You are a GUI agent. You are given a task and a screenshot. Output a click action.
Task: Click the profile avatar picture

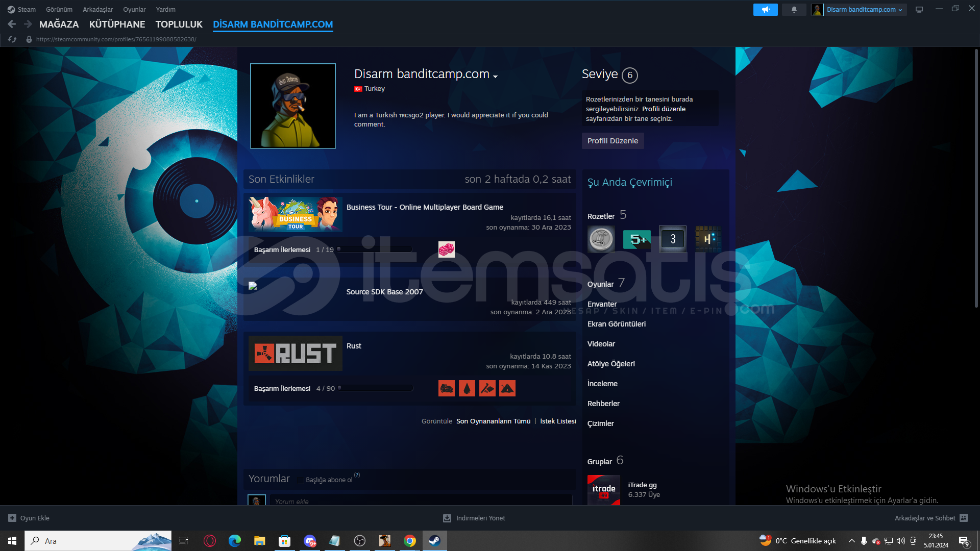293,106
